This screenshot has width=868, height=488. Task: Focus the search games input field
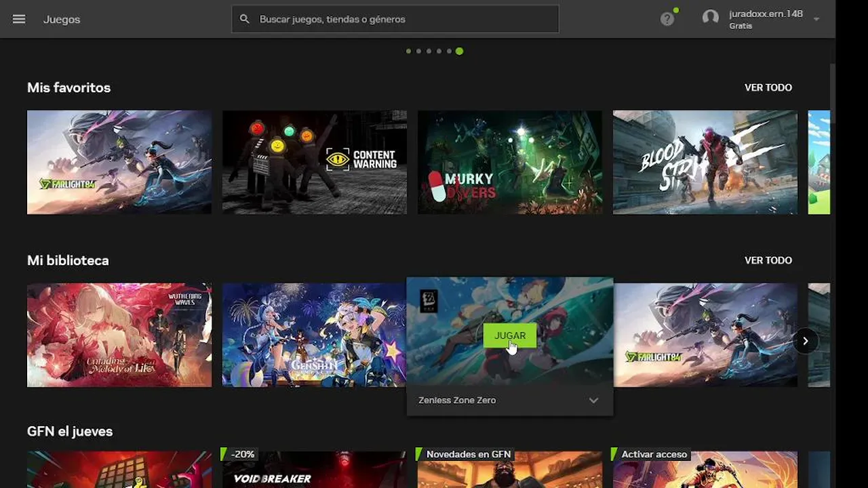[395, 19]
